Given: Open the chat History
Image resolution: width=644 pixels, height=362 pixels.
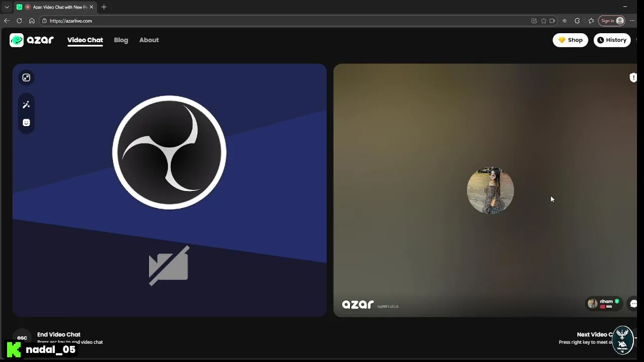Looking at the screenshot, I should click(612, 40).
